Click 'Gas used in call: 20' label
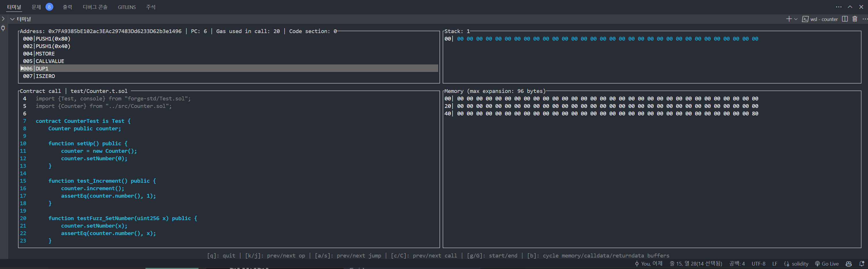 pyautogui.click(x=248, y=31)
